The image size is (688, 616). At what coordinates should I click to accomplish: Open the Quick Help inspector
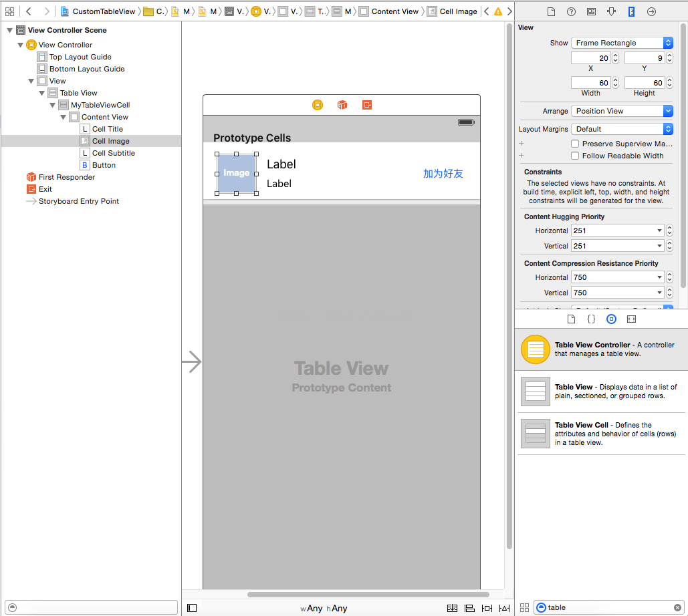pyautogui.click(x=571, y=12)
